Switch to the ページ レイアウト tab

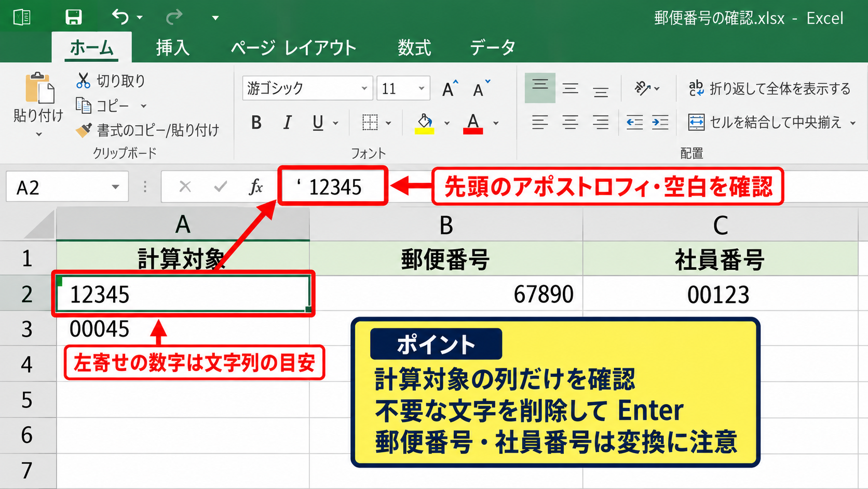pos(293,47)
